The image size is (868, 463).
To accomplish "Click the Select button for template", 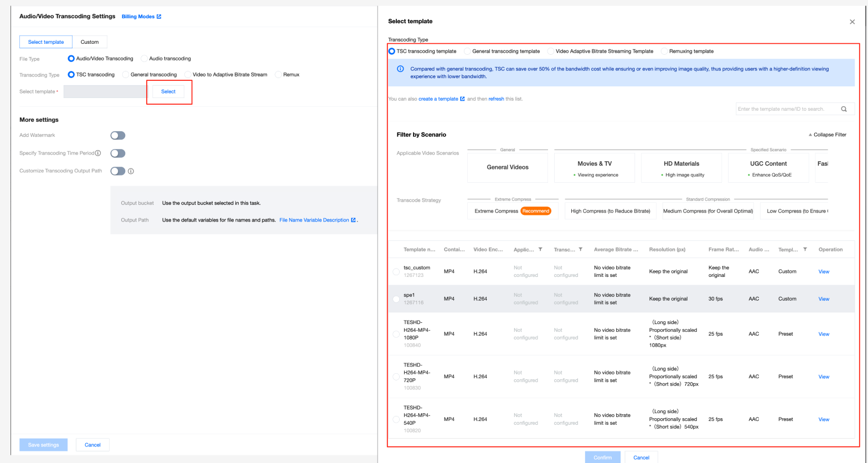I will click(x=168, y=92).
